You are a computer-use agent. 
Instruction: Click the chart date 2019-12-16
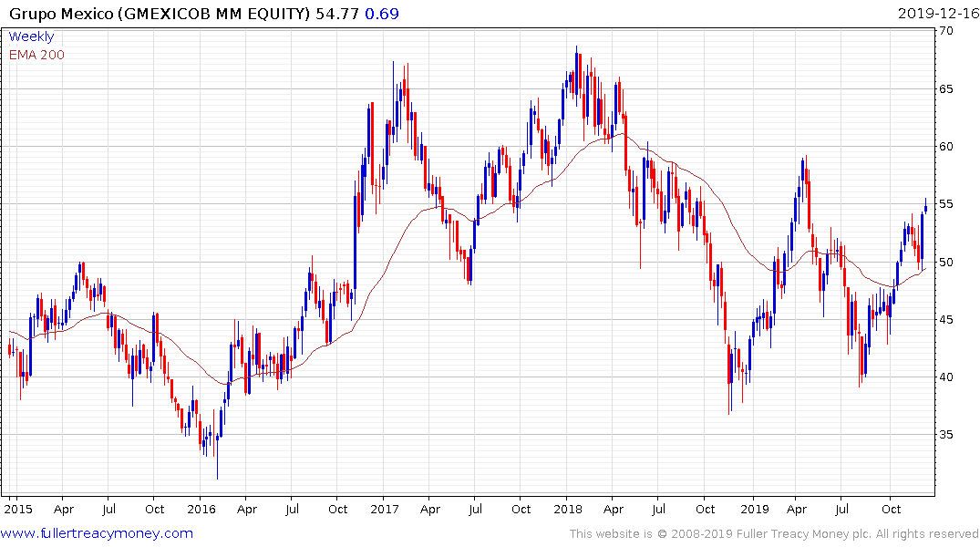937,13
